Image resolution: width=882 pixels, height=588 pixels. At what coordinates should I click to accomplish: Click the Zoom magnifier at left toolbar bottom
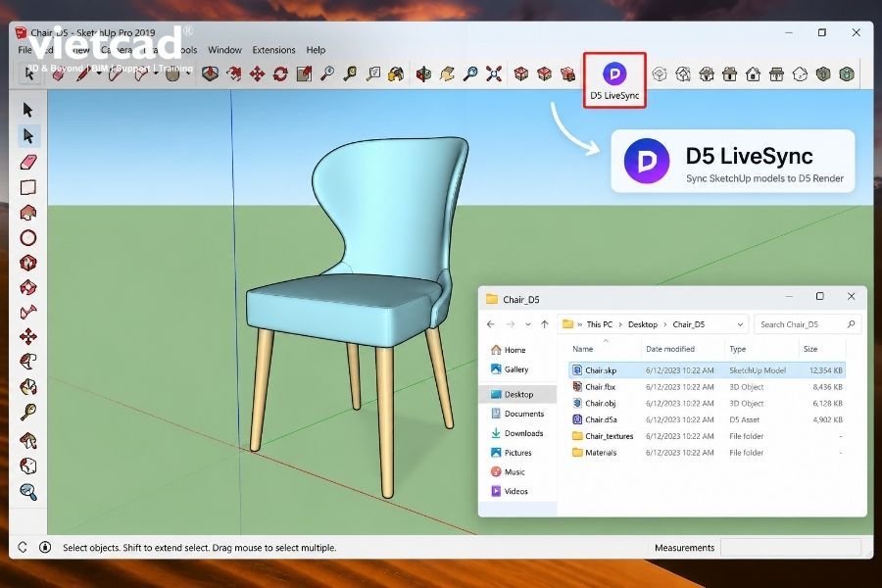28,492
